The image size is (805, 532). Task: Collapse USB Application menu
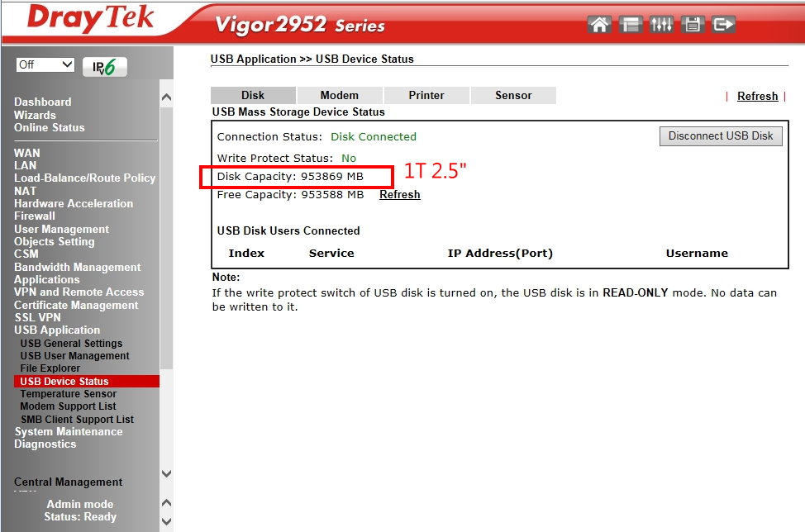click(x=57, y=330)
